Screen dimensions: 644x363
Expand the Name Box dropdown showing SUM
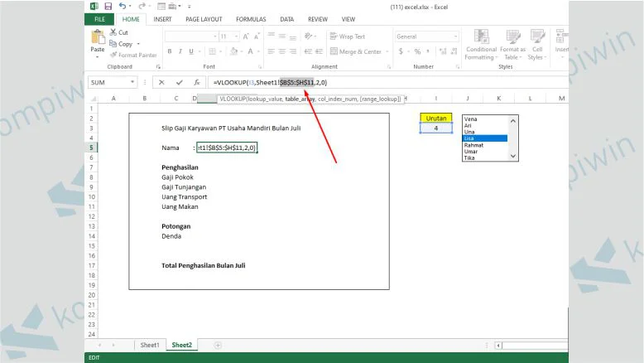tap(132, 83)
